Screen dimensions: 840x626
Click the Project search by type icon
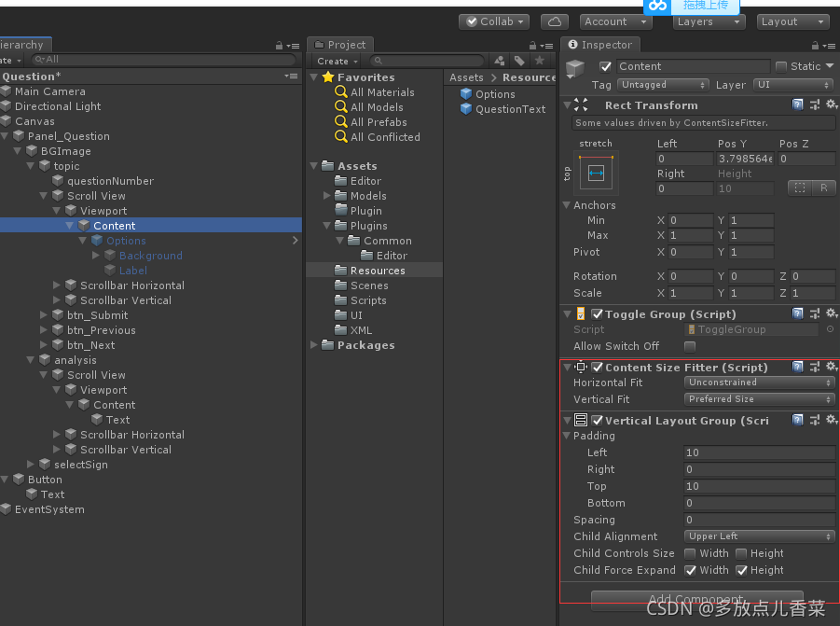pos(500,61)
